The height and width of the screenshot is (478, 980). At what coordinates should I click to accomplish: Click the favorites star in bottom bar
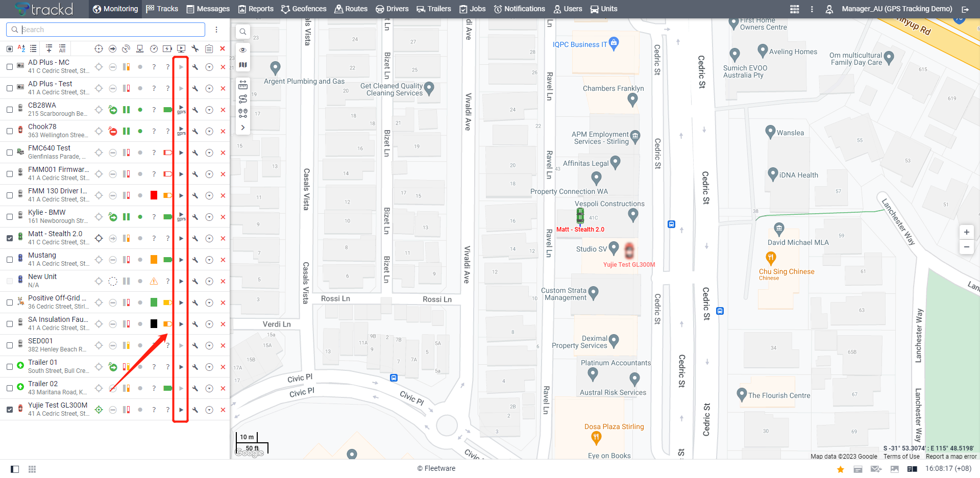pos(840,469)
